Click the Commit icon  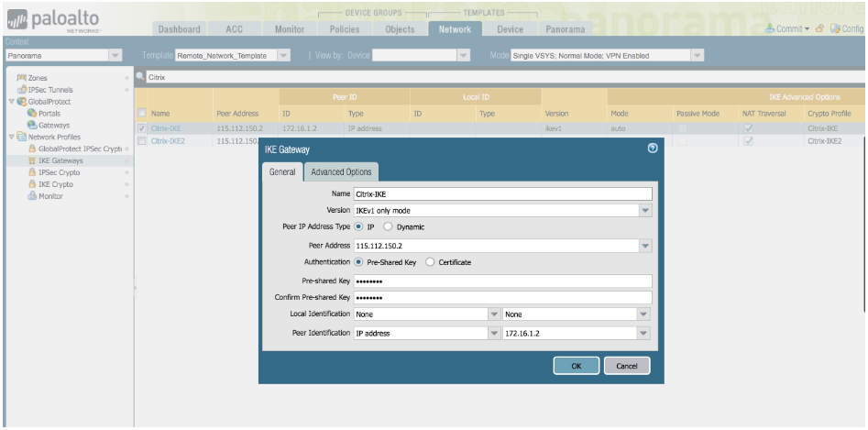[769, 28]
